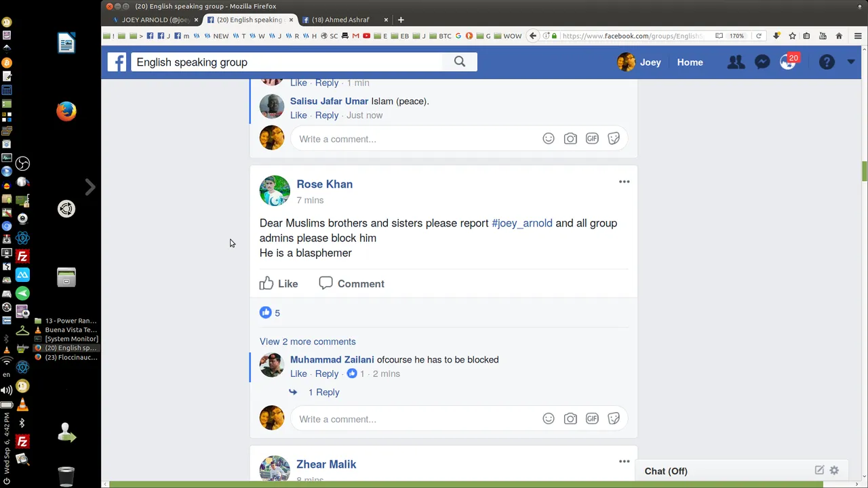This screenshot has height=488, width=868.
Task: Open notifications globe with 20 badge
Action: [x=789, y=62]
